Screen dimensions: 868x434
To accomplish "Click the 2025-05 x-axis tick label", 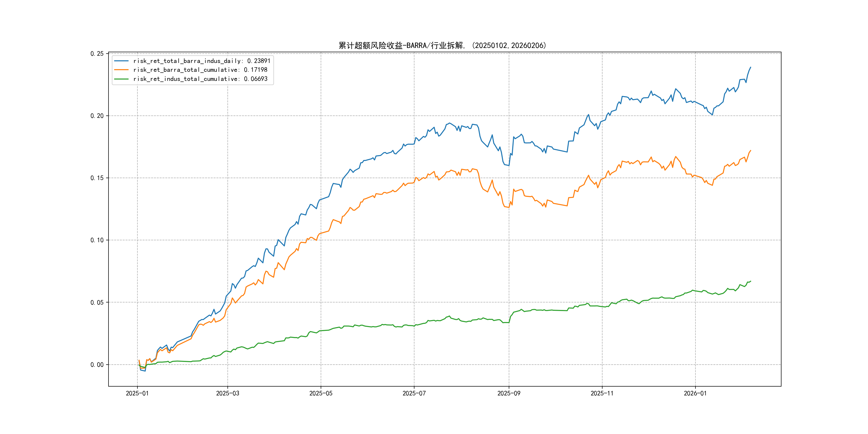I will (321, 393).
